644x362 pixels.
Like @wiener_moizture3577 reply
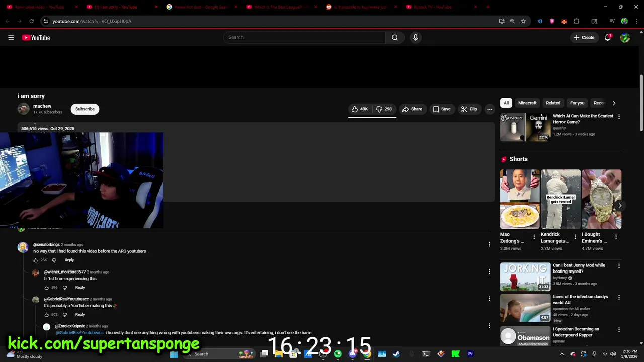[46, 288]
